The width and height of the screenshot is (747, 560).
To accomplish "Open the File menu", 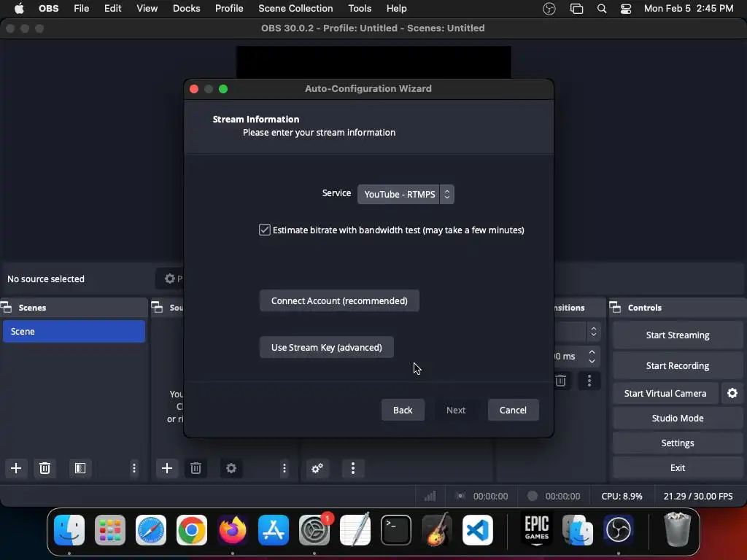I will pyautogui.click(x=82, y=9).
